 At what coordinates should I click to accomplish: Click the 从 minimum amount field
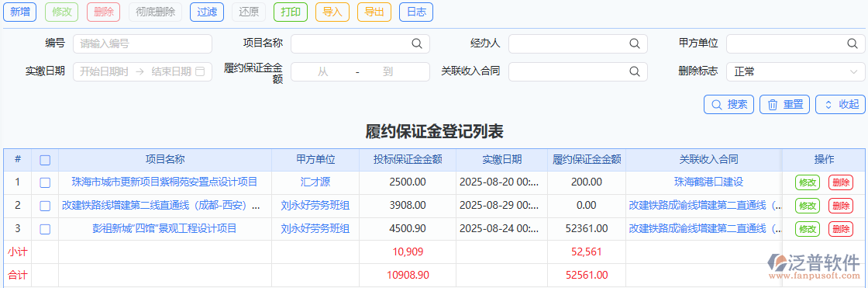click(322, 71)
